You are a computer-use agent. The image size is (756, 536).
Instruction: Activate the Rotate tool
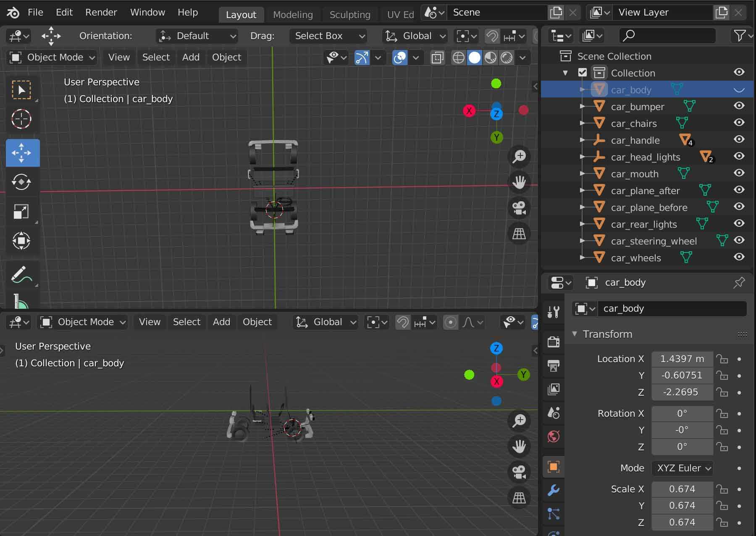pos(21,182)
